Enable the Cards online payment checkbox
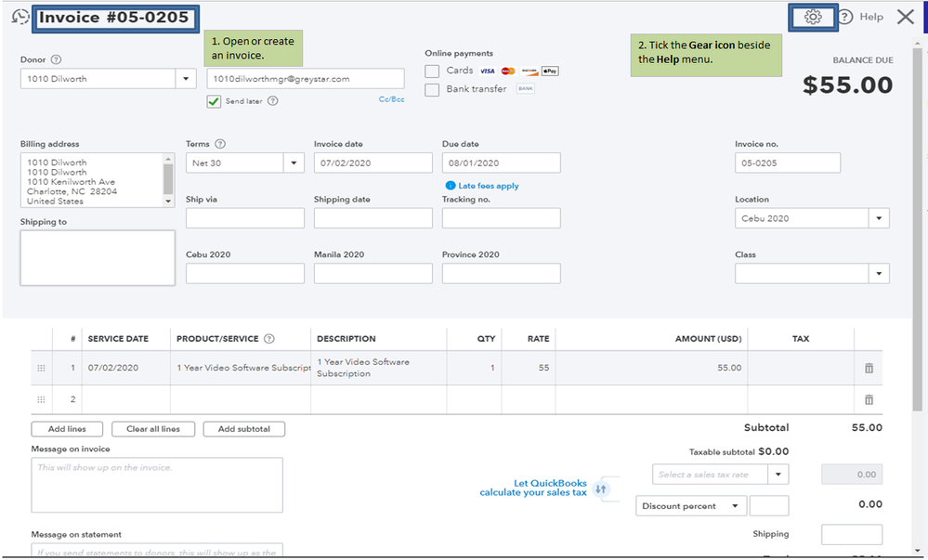Image resolution: width=928 pixels, height=560 pixels. pyautogui.click(x=432, y=72)
